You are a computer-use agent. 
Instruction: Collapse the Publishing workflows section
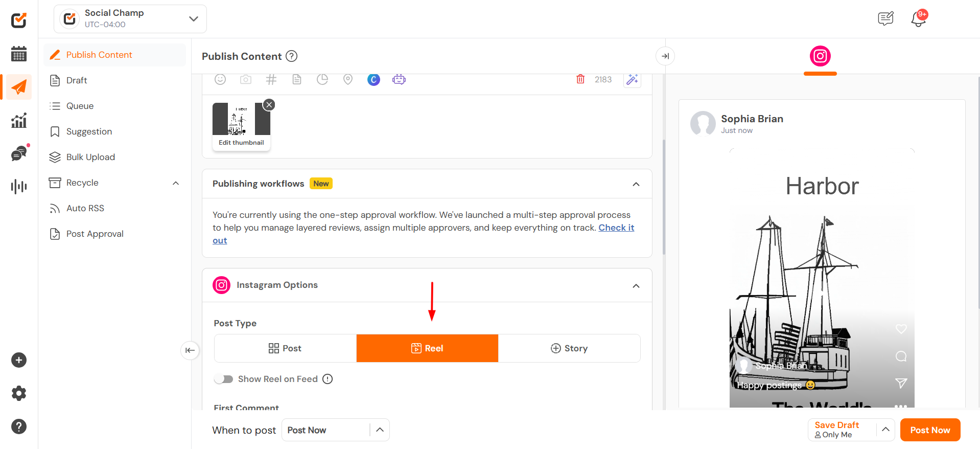tap(636, 184)
